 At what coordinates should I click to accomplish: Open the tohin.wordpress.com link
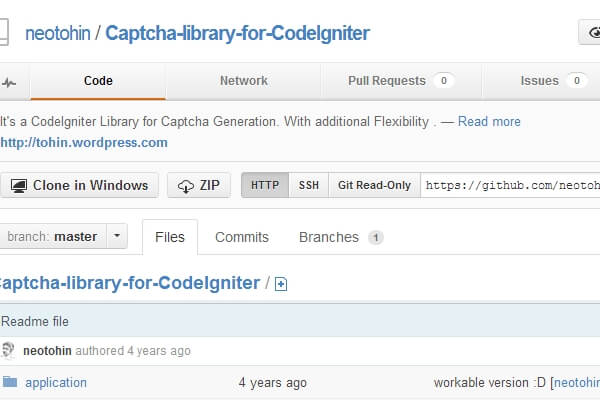coord(84,142)
